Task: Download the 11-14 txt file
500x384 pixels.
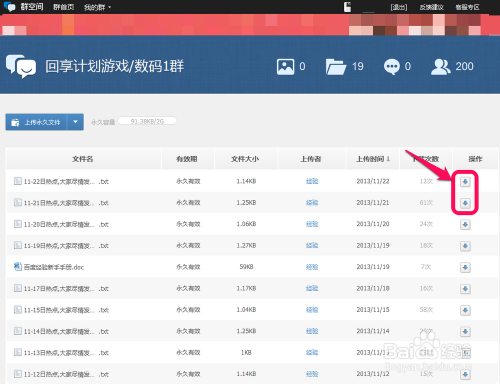Action: click(465, 332)
